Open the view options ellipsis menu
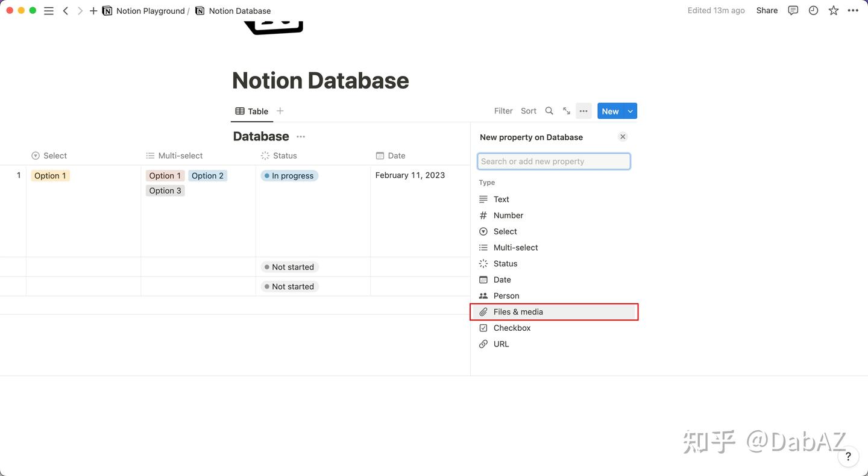The width and height of the screenshot is (868, 476). pyautogui.click(x=583, y=111)
